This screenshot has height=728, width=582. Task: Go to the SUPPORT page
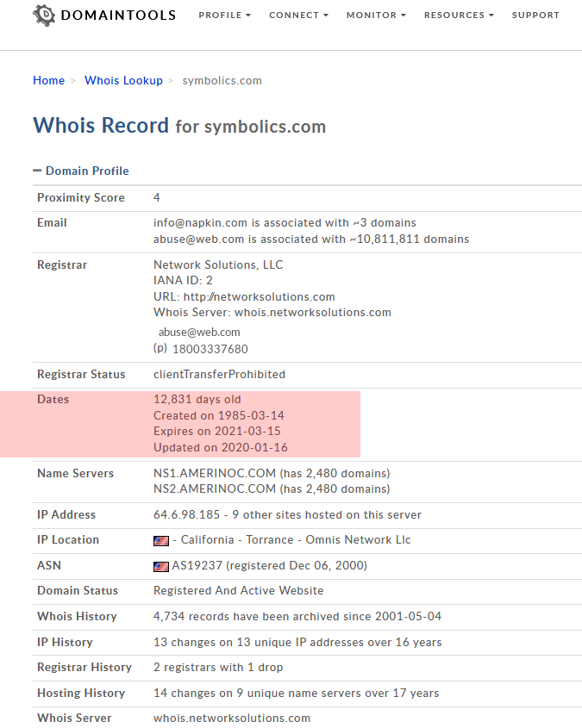535,16
